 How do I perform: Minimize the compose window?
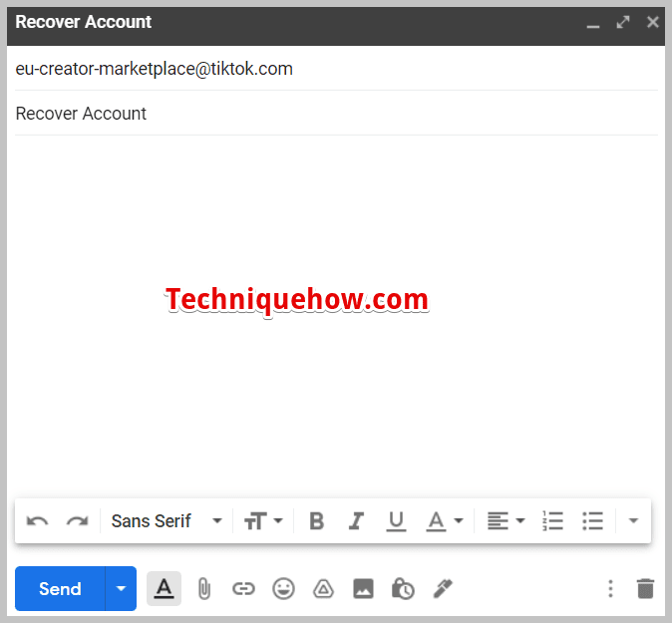click(593, 25)
